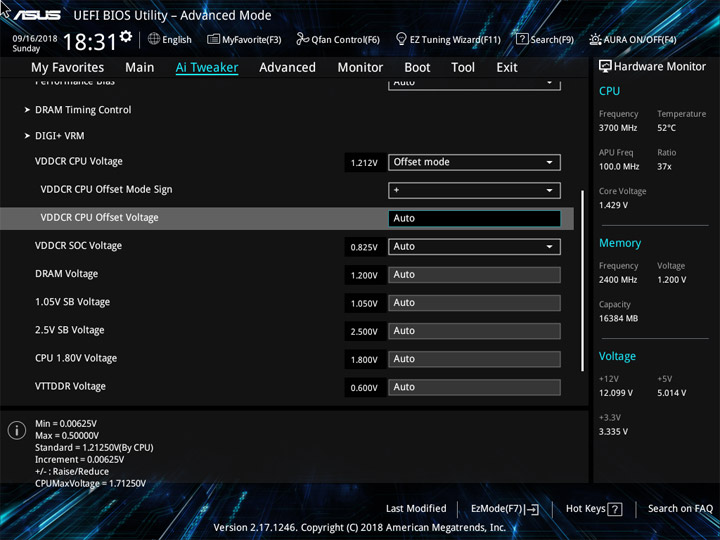Open the Advanced tab
The width and height of the screenshot is (720, 540).
coord(287,68)
